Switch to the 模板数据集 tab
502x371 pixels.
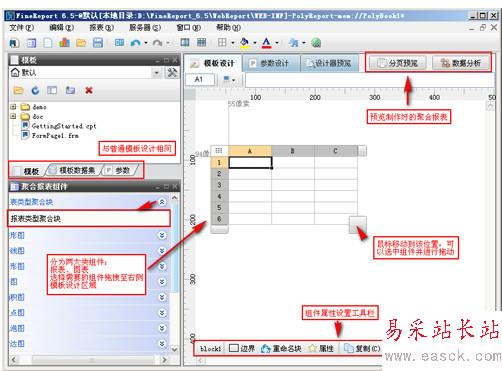[74, 171]
